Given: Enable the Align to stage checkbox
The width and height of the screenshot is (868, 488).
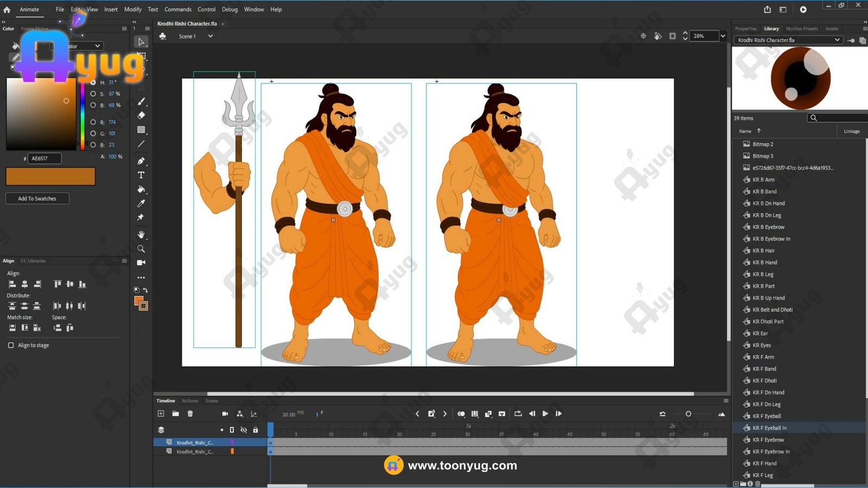Looking at the screenshot, I should [x=11, y=345].
